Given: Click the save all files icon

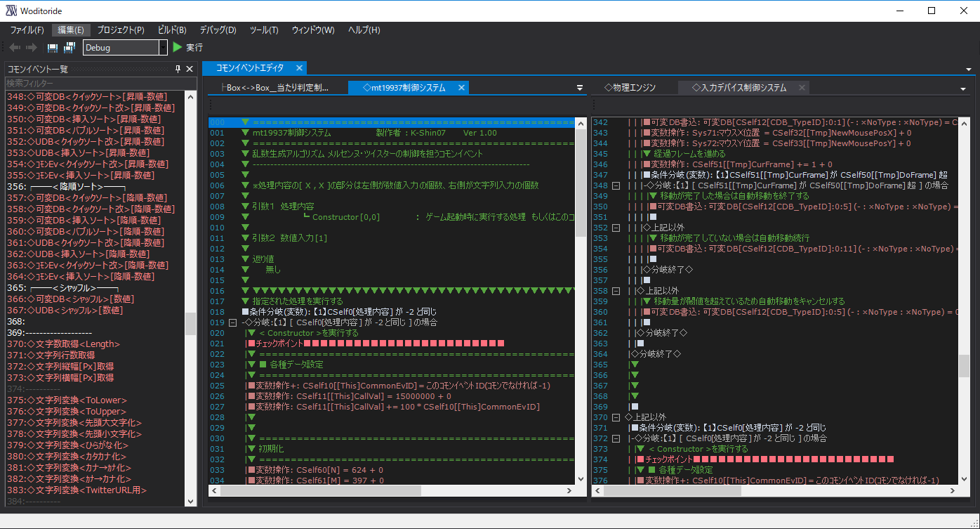Looking at the screenshot, I should pyautogui.click(x=69, y=47).
